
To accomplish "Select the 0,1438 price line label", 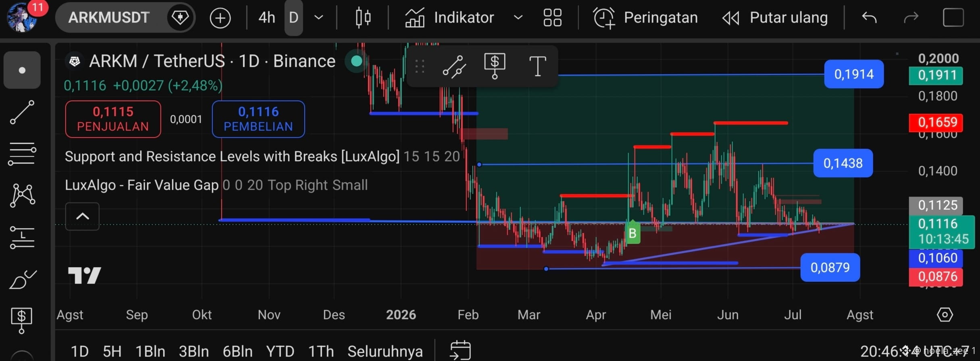I will (843, 163).
